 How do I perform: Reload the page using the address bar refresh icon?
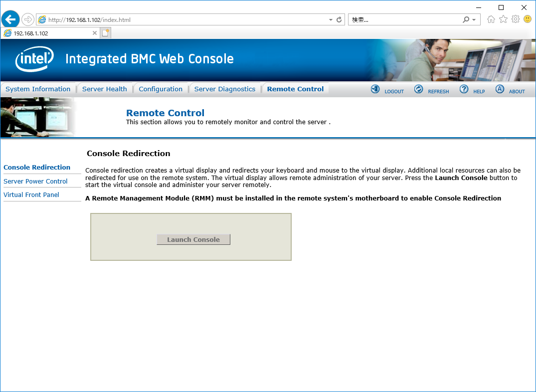click(339, 20)
